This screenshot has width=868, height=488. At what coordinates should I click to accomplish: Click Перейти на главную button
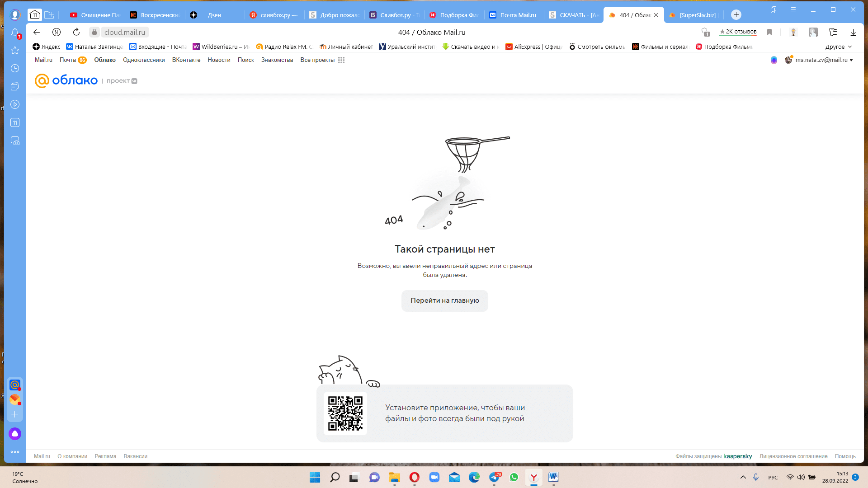(444, 300)
